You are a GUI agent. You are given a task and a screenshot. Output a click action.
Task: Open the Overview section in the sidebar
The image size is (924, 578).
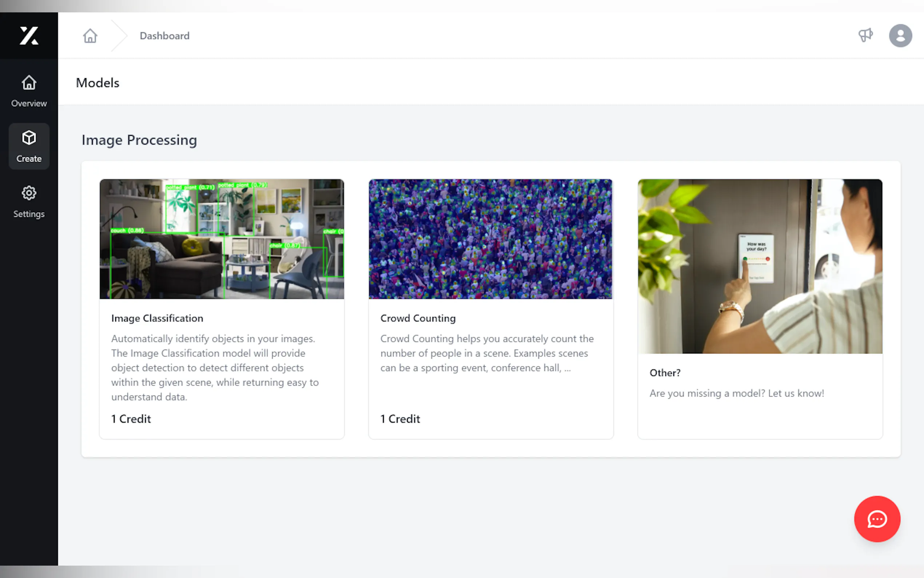tap(29, 91)
